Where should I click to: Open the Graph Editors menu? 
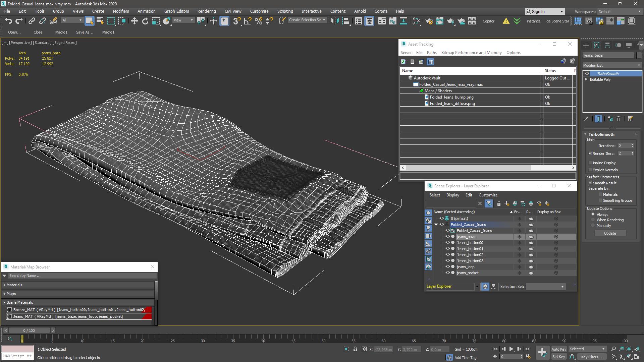tap(177, 11)
